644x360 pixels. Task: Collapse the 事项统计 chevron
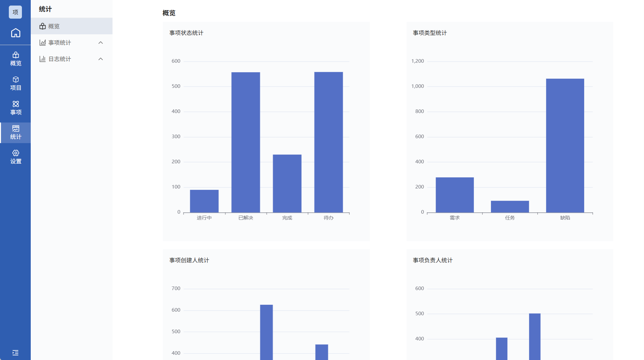pyautogui.click(x=101, y=42)
